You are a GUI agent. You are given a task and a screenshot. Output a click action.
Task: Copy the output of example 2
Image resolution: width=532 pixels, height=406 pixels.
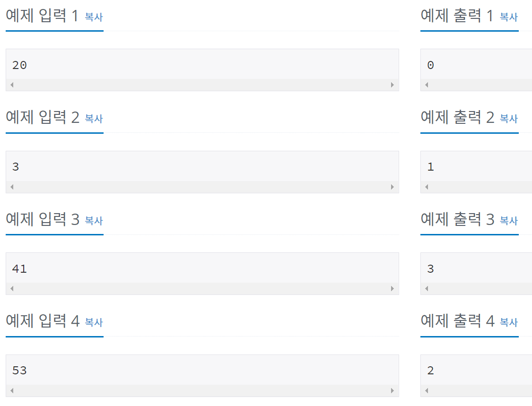click(x=508, y=119)
